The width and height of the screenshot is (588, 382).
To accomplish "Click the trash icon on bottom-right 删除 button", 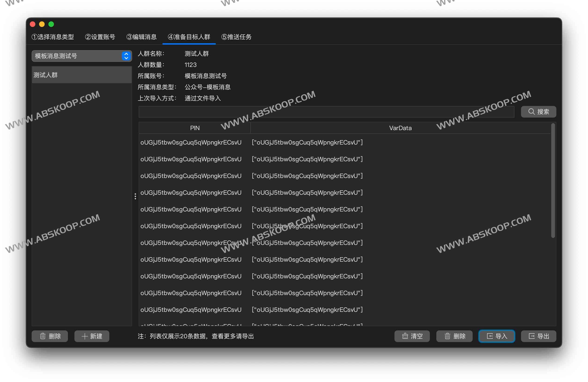I will [x=448, y=336].
